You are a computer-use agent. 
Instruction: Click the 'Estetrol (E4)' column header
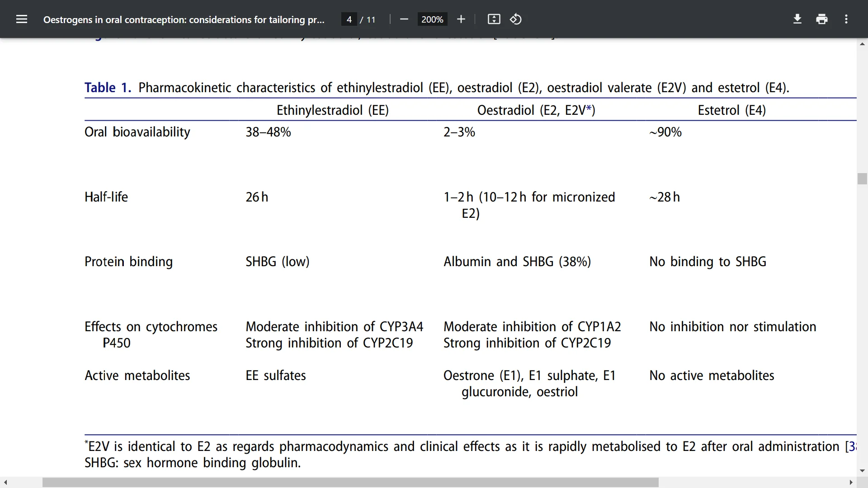[x=731, y=110]
